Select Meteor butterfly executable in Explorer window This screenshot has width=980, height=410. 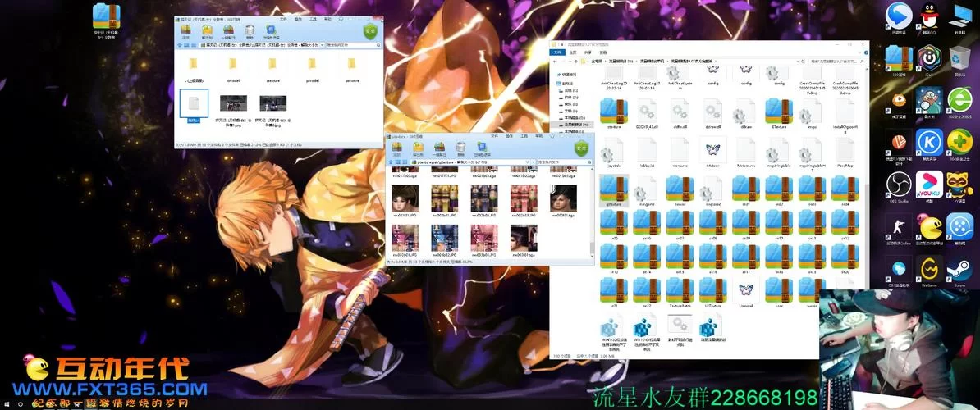coord(712,152)
